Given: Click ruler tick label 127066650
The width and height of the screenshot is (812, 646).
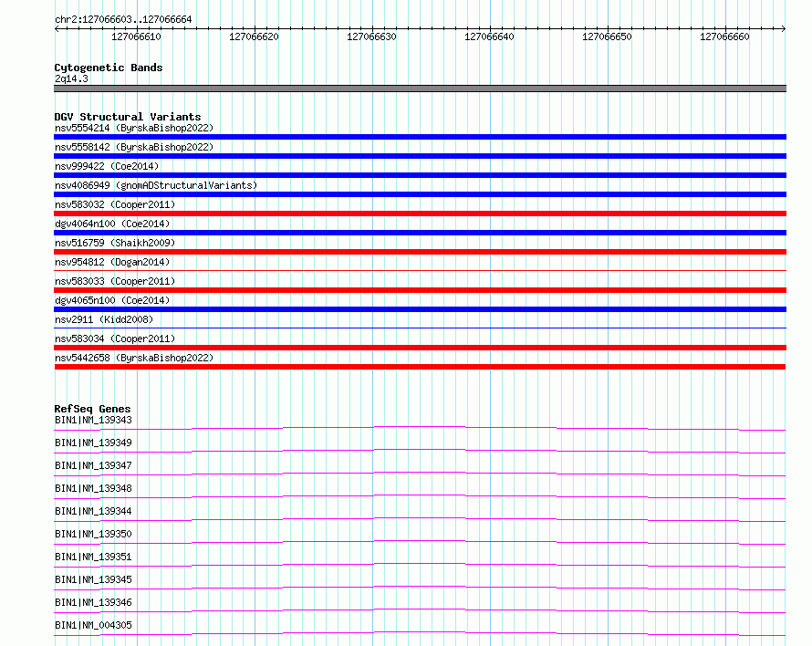Looking at the screenshot, I should (607, 36).
